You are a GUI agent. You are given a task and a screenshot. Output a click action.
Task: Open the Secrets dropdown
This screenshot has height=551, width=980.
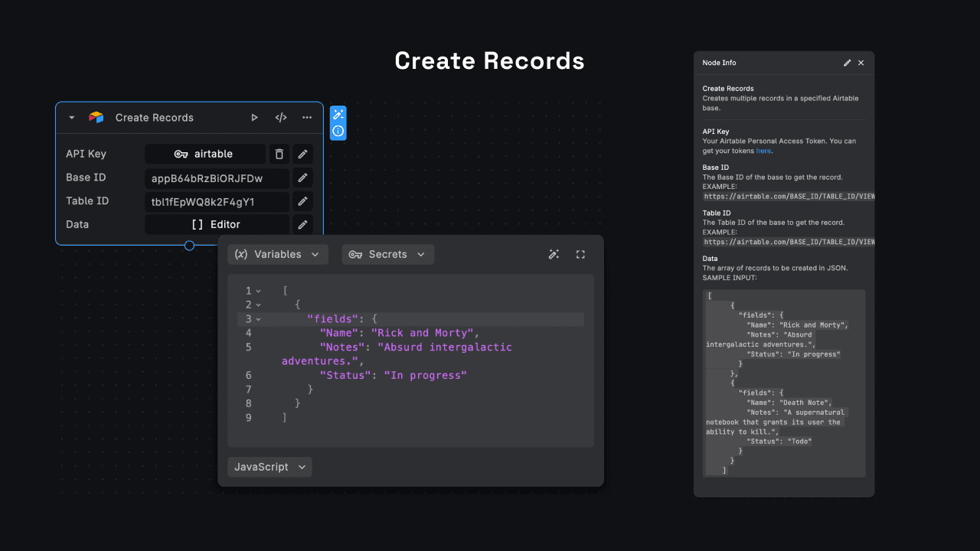387,254
